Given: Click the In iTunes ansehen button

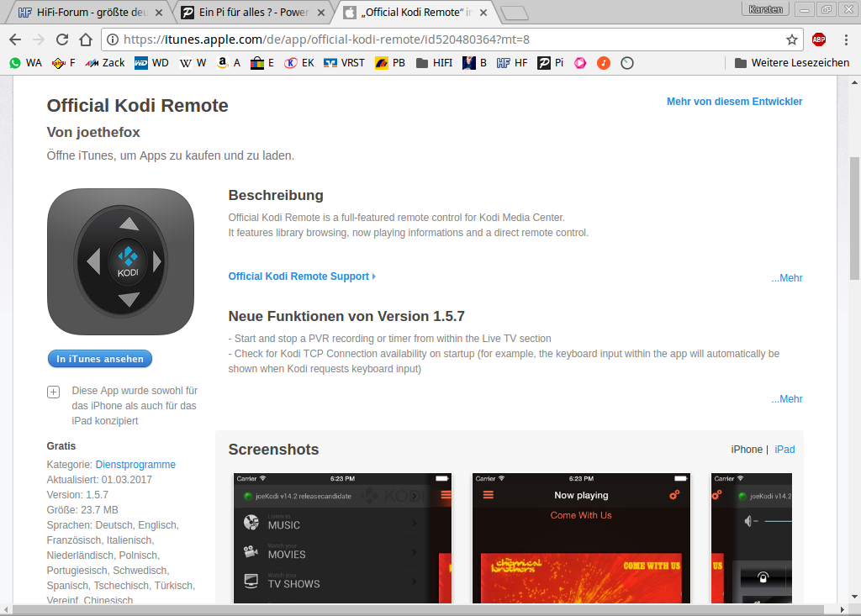Looking at the screenshot, I should [x=100, y=359].
